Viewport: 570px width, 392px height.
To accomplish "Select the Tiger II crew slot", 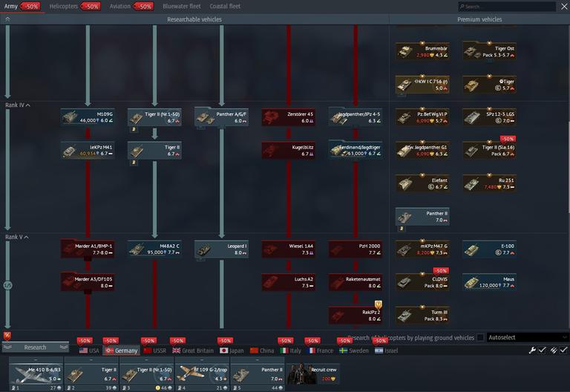I will (x=91, y=374).
